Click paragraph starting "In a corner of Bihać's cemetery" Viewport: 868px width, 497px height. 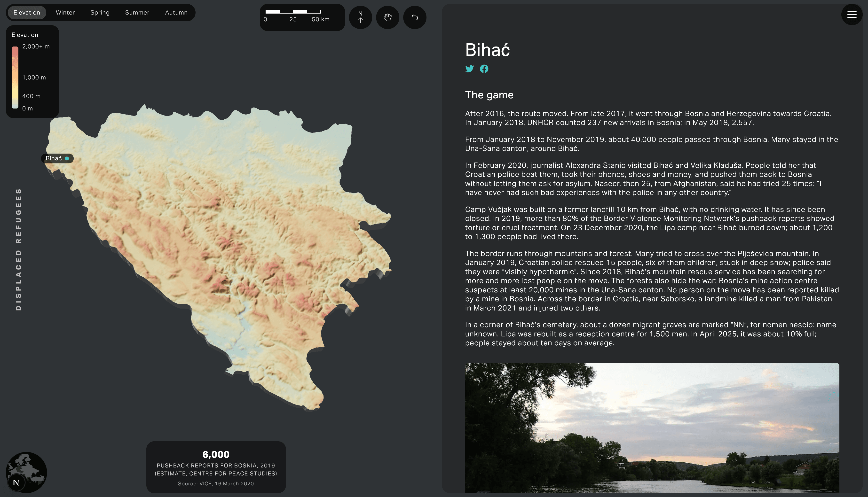tap(650, 334)
